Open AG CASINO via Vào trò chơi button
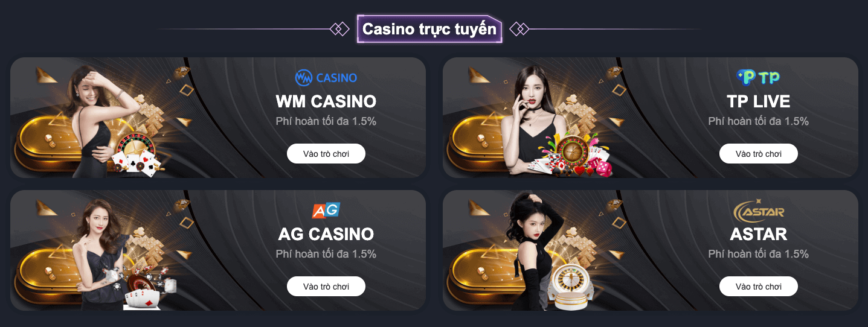 click(326, 287)
